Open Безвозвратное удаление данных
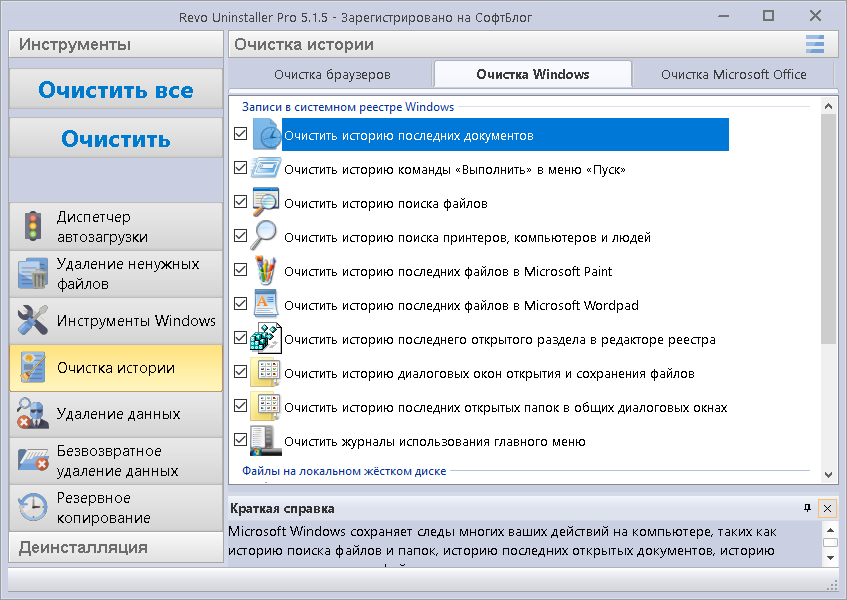Image resolution: width=847 pixels, height=600 pixels. (116, 461)
